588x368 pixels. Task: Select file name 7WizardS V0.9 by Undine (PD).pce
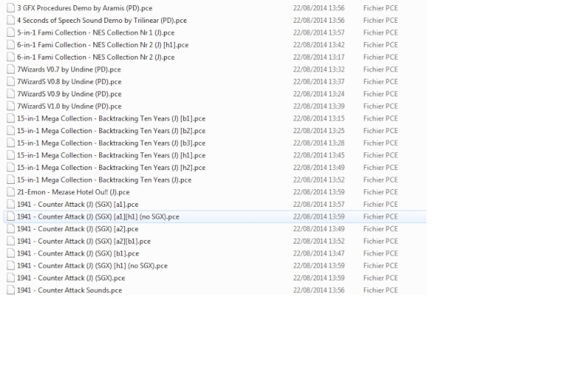[x=69, y=94]
